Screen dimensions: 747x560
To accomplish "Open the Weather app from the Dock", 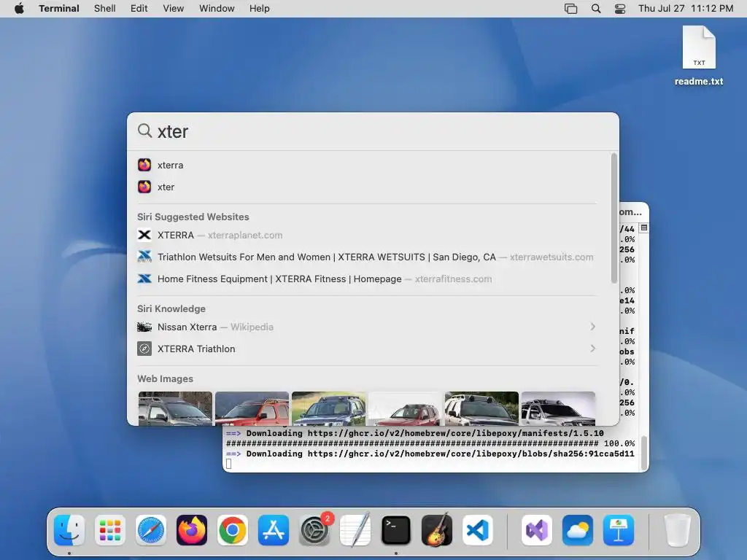I will point(578,530).
